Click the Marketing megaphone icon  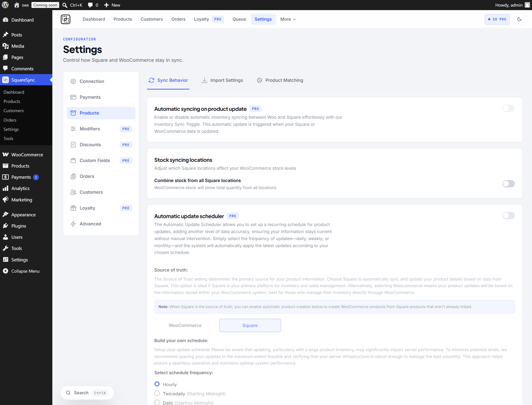(x=5, y=200)
